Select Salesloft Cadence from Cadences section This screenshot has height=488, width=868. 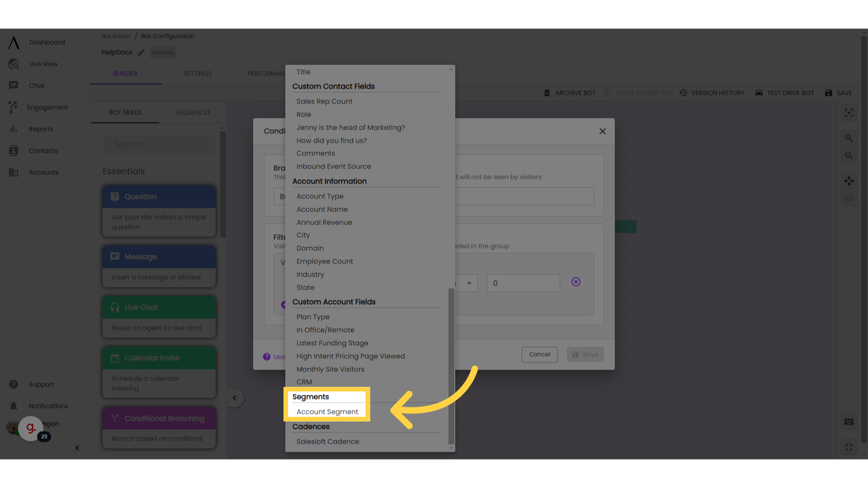pos(328,441)
